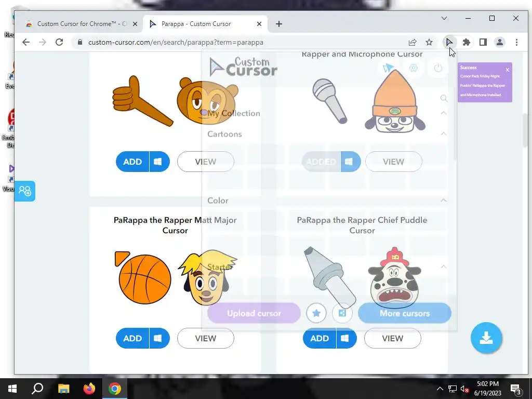Click Upload cursor button in popup
Screen dimensions: 532x399
click(254, 313)
